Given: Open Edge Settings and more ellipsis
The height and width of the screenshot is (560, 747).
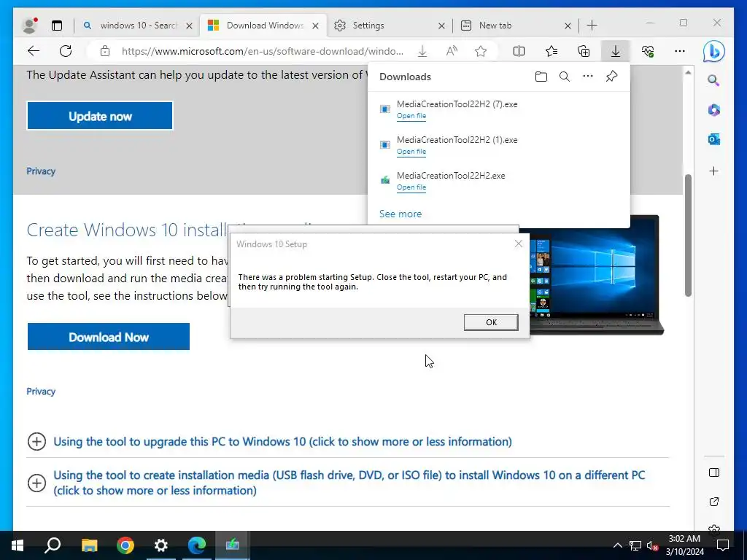Looking at the screenshot, I should click(x=680, y=51).
